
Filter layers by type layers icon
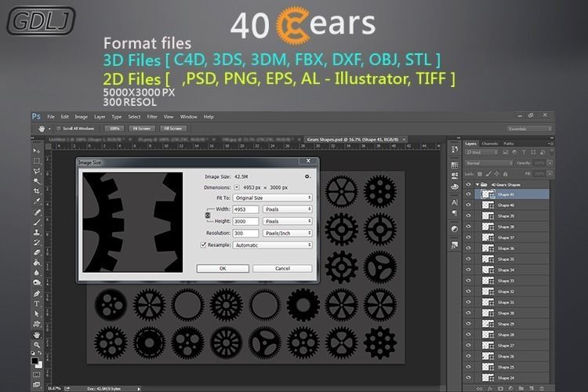click(524, 152)
